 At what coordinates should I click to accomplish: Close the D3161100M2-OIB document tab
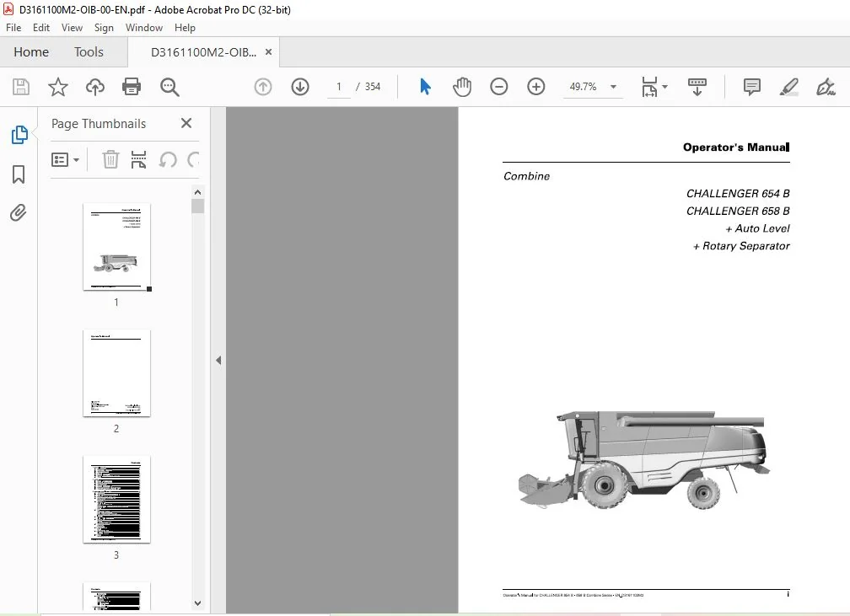click(268, 52)
